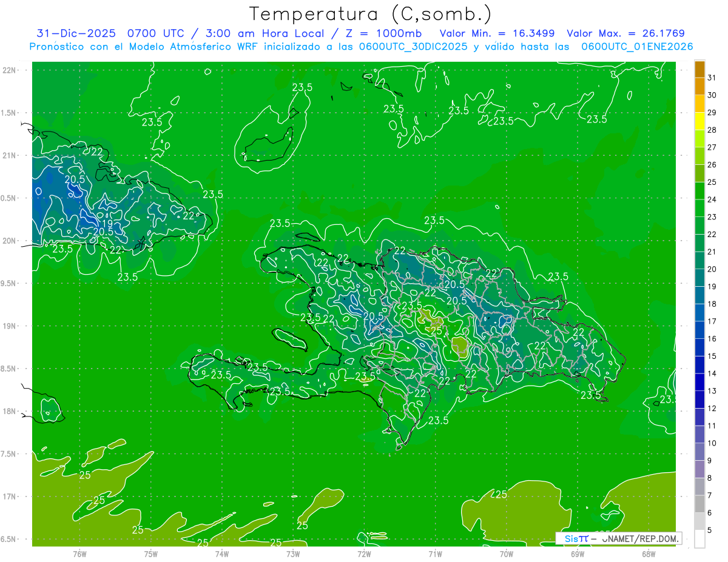This screenshot has width=728, height=562.
Task: Click the yellow swatch between 28 and 29
Action: (x=699, y=122)
